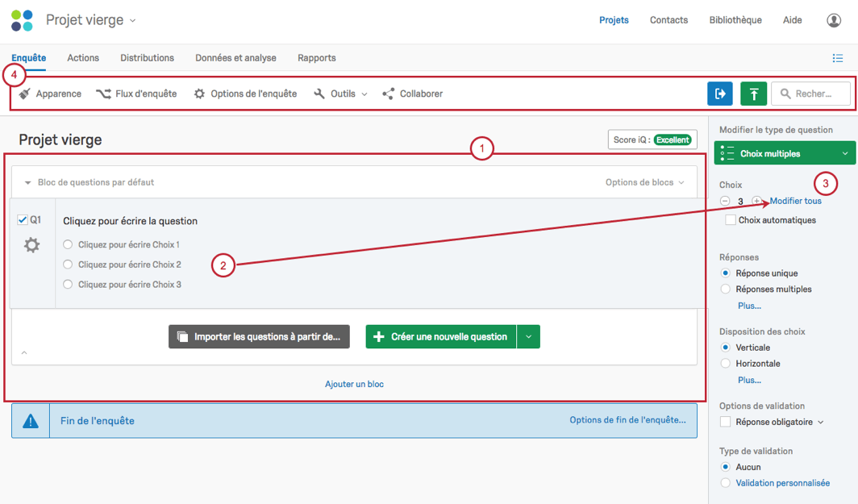The image size is (858, 504).
Task: Open Bibliothèque in top navigation
Action: pos(735,20)
